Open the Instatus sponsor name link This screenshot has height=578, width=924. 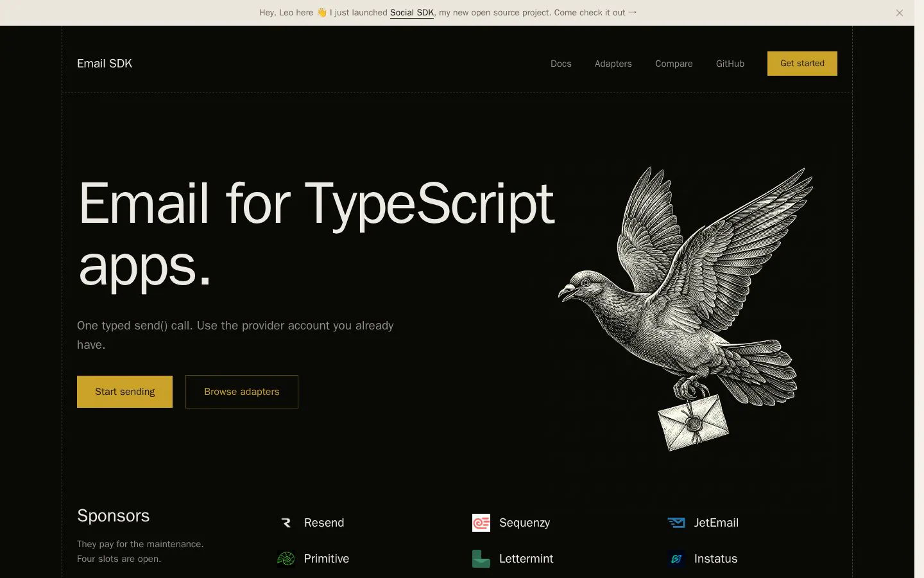[715, 559]
